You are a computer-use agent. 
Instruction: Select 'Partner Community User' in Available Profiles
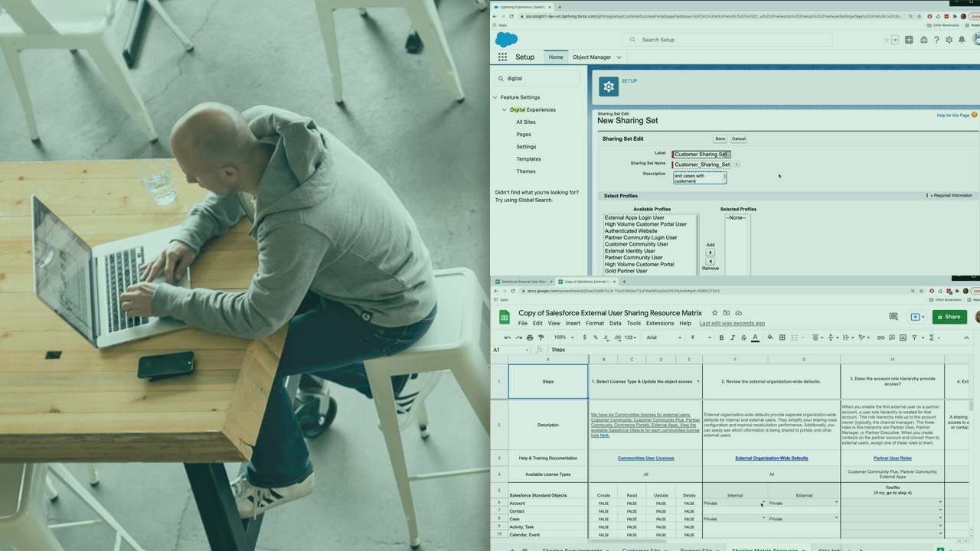[634, 257]
